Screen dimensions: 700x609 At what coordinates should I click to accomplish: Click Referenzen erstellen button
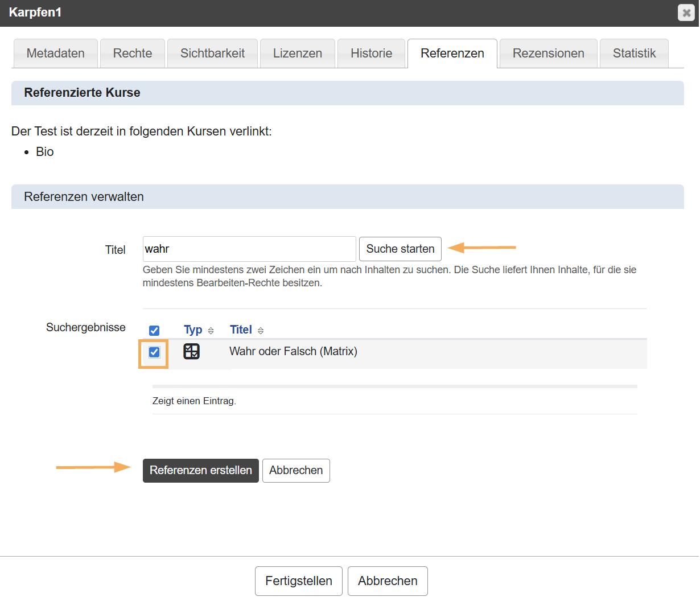tap(200, 471)
